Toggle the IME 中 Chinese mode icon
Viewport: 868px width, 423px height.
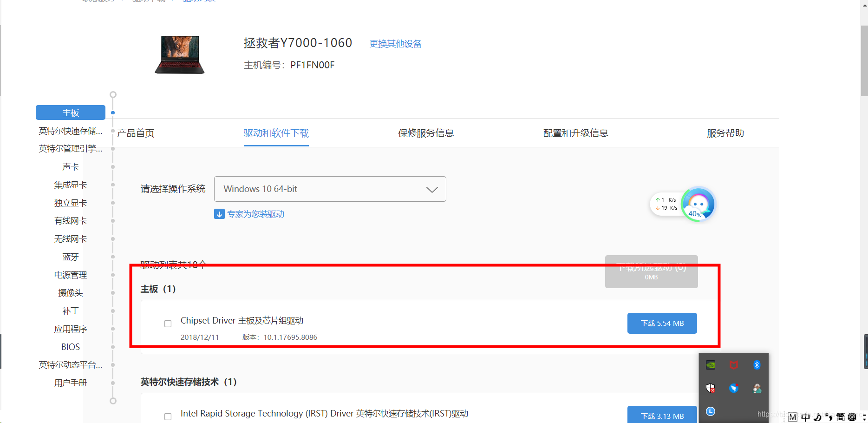point(805,417)
